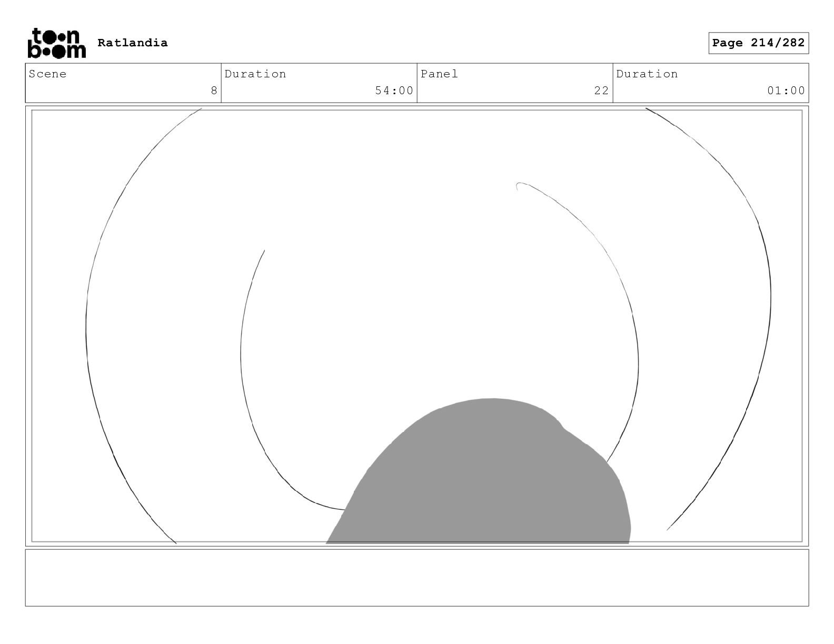The image size is (834, 644).
Task: Select the panel duration "01:00"
Action: [786, 90]
